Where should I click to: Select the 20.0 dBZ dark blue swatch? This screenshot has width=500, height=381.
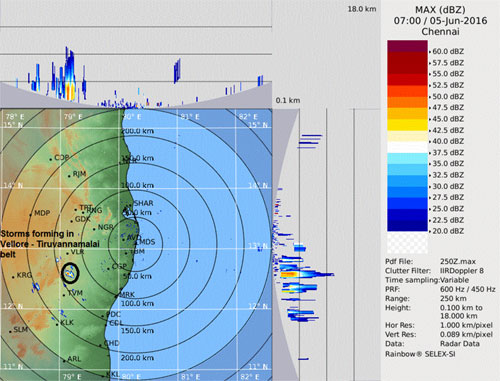click(x=407, y=226)
